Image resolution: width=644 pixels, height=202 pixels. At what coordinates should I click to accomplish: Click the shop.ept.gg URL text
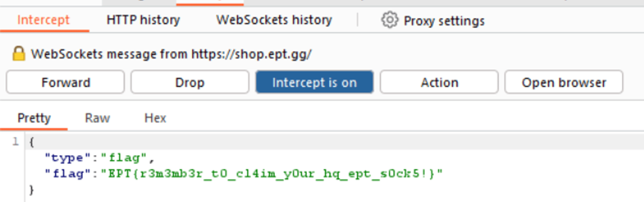point(251,55)
